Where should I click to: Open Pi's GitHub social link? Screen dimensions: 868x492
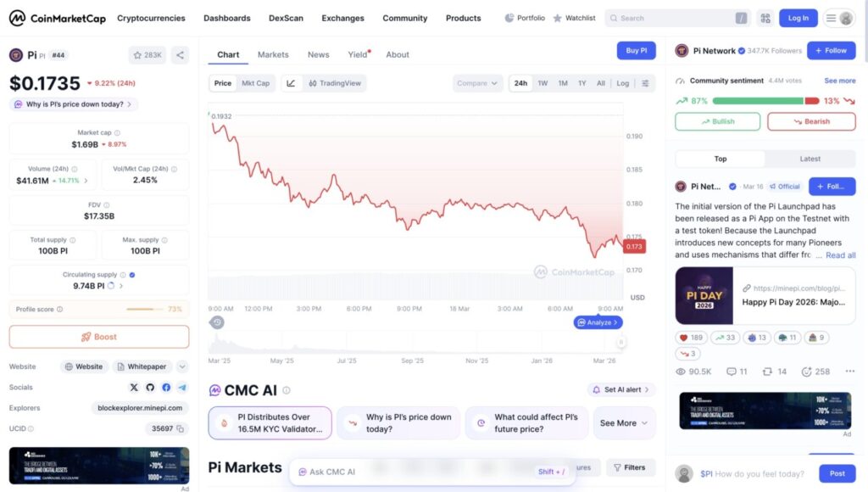tap(150, 387)
